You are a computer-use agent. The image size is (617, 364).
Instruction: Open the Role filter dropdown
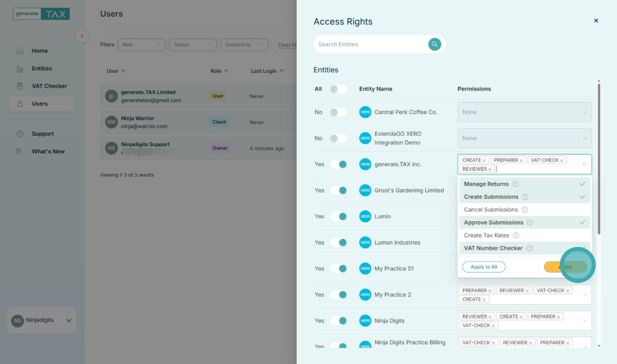click(141, 45)
